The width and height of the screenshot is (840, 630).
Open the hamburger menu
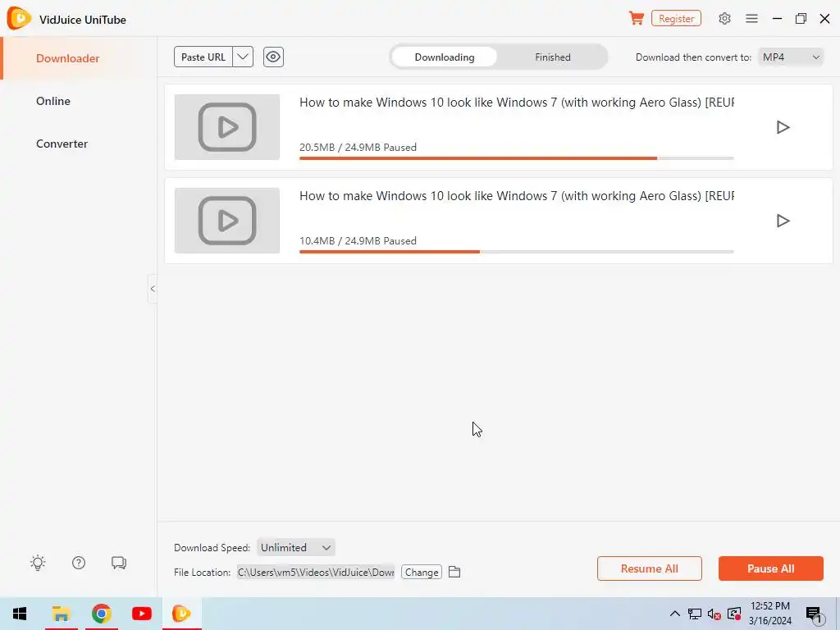coord(751,18)
